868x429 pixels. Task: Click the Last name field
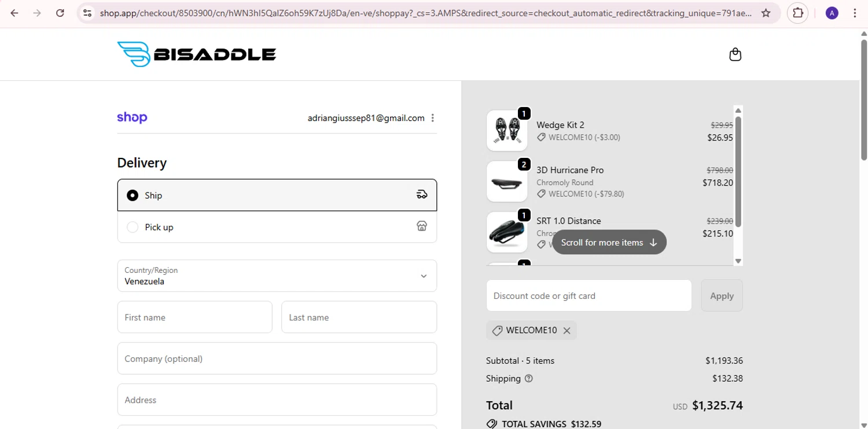click(x=359, y=317)
